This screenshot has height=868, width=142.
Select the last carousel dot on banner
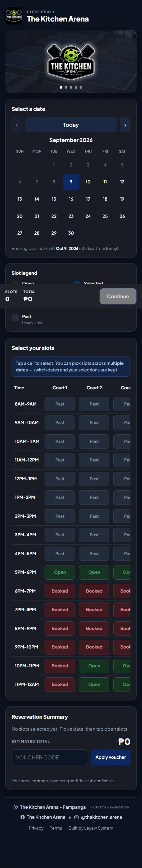tap(81, 87)
